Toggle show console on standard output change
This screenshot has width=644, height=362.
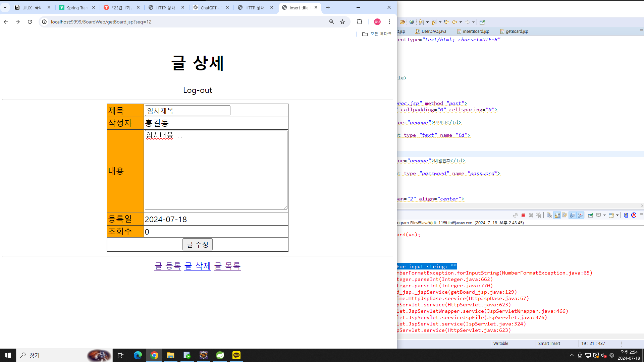pyautogui.click(x=573, y=215)
